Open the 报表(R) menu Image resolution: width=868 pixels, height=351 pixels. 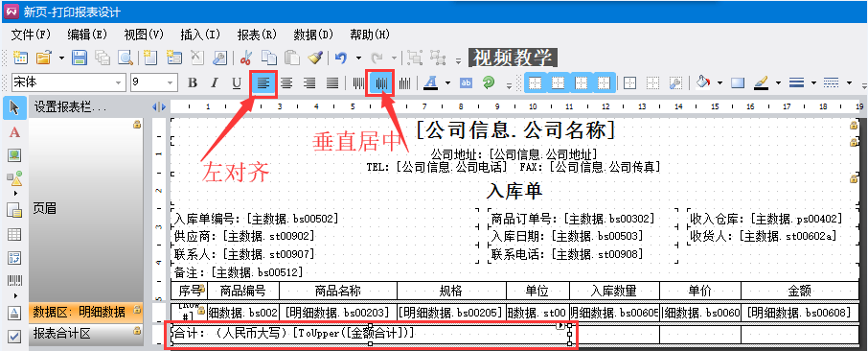click(257, 35)
